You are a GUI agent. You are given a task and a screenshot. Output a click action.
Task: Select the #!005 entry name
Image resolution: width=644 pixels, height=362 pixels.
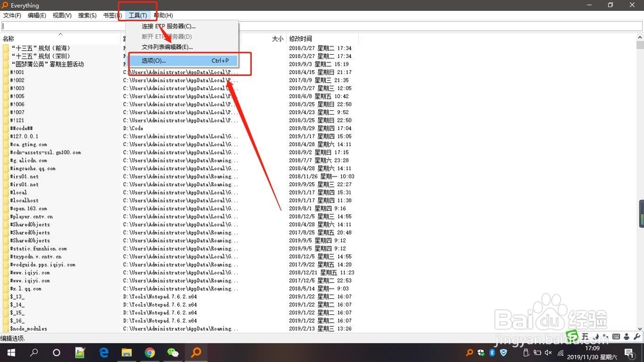(17, 96)
